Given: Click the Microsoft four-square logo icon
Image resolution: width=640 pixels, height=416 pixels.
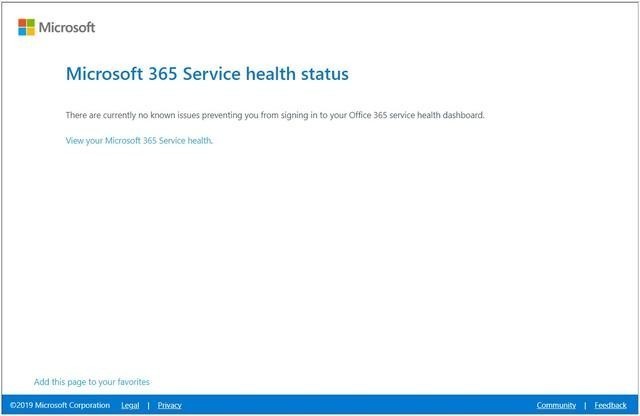Looking at the screenshot, I should pyautogui.click(x=27, y=27).
